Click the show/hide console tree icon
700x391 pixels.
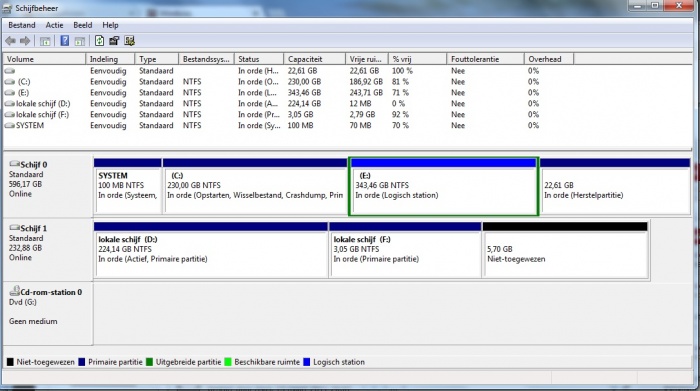click(x=45, y=42)
